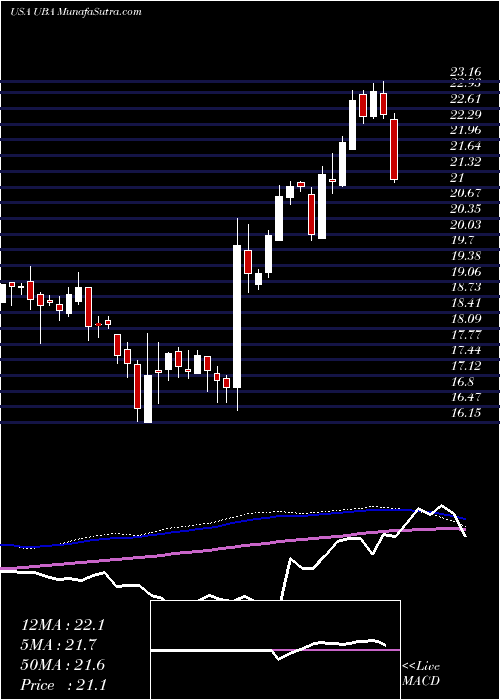Viewport: 500px width, 700px height.
Task: Select the 21.96 price axis label
Action: pyautogui.click(x=465, y=130)
